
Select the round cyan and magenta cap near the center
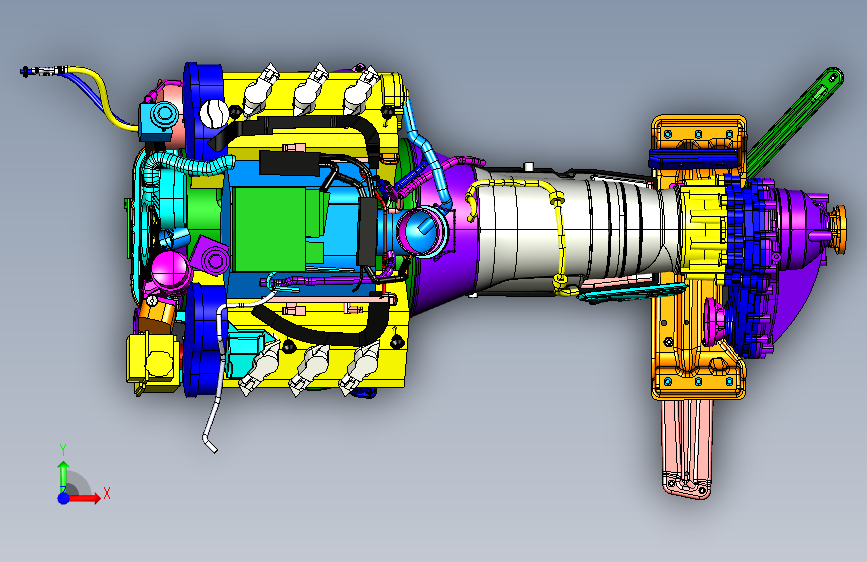[423, 232]
